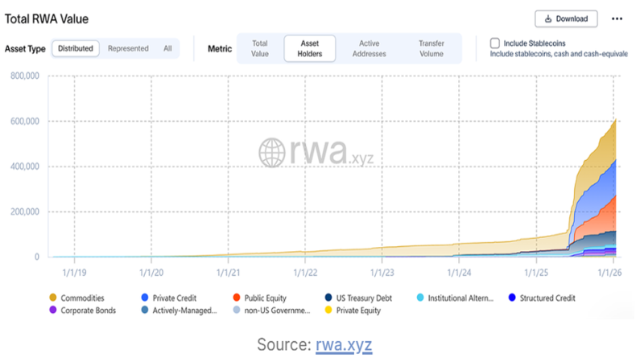Image resolution: width=644 pixels, height=362 pixels.
Task: Toggle the Public Equity legend dot
Action: [x=236, y=298]
